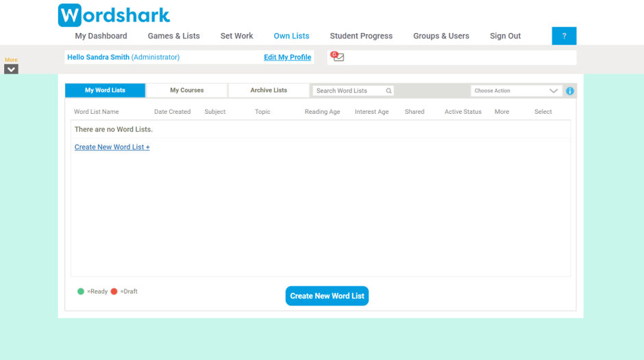Click the orange More label

click(11, 60)
